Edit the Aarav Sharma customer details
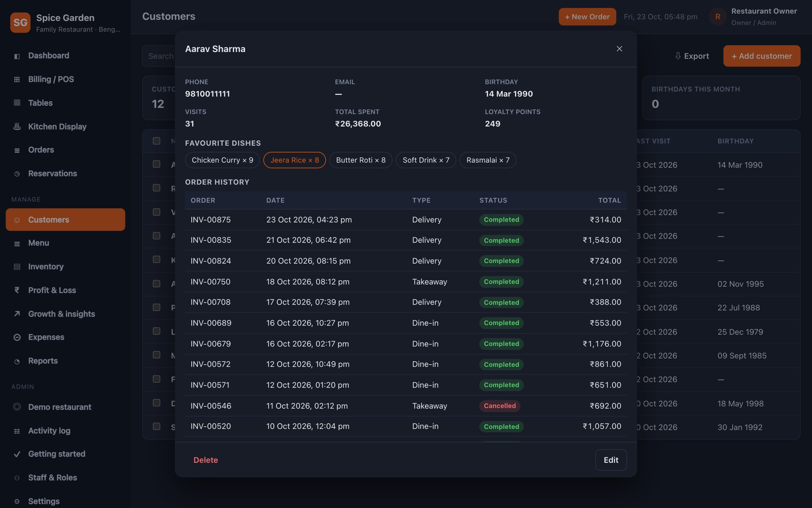Image resolution: width=812 pixels, height=508 pixels. 611,460
